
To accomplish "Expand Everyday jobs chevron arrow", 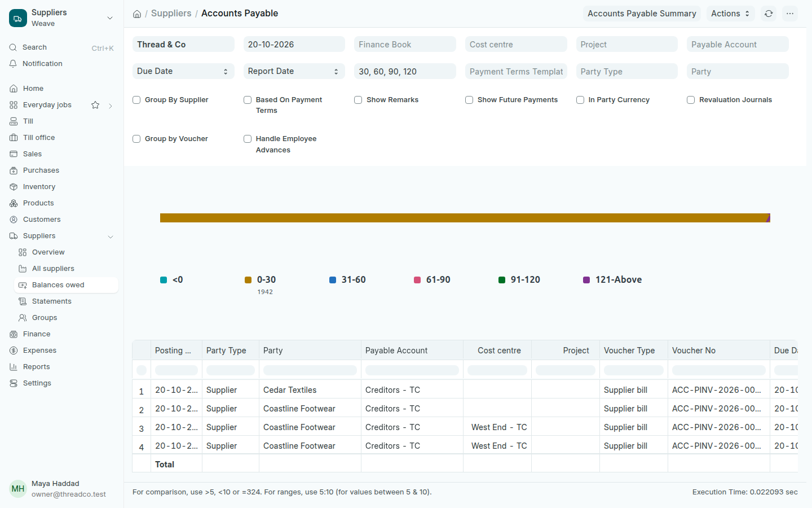I will [111, 106].
